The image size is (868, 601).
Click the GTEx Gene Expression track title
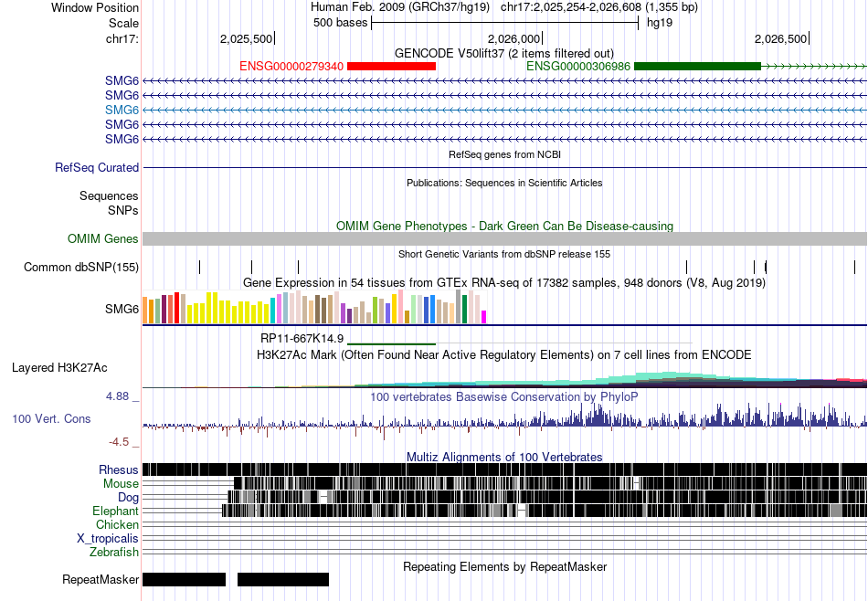(x=504, y=283)
